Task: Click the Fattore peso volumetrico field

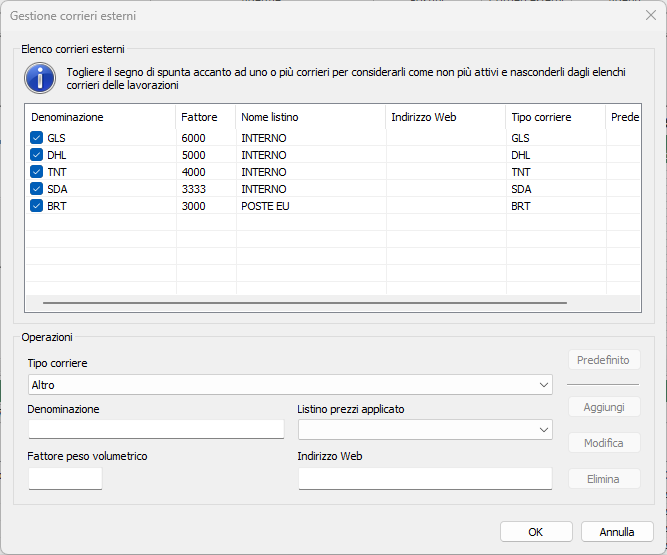Action: (x=66, y=479)
